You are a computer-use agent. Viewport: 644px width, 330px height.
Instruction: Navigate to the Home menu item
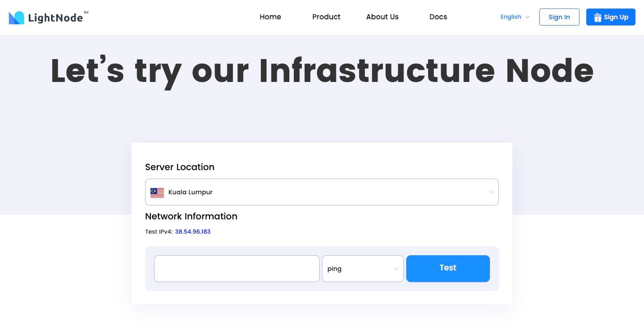pos(270,17)
